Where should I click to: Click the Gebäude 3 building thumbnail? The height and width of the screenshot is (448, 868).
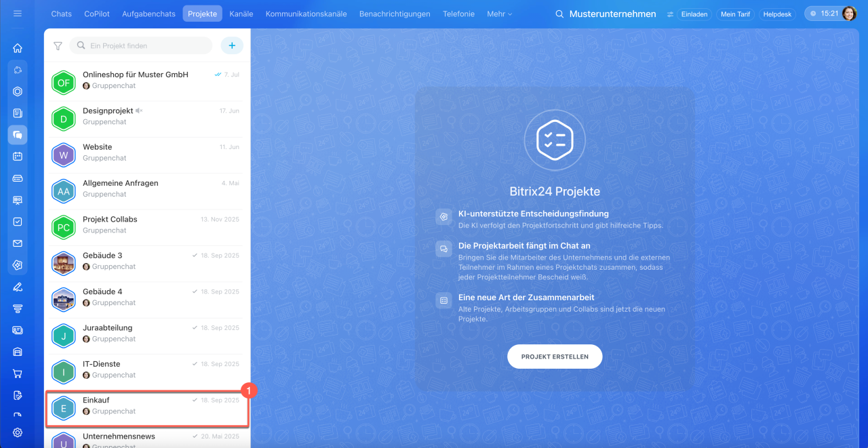[64, 264]
